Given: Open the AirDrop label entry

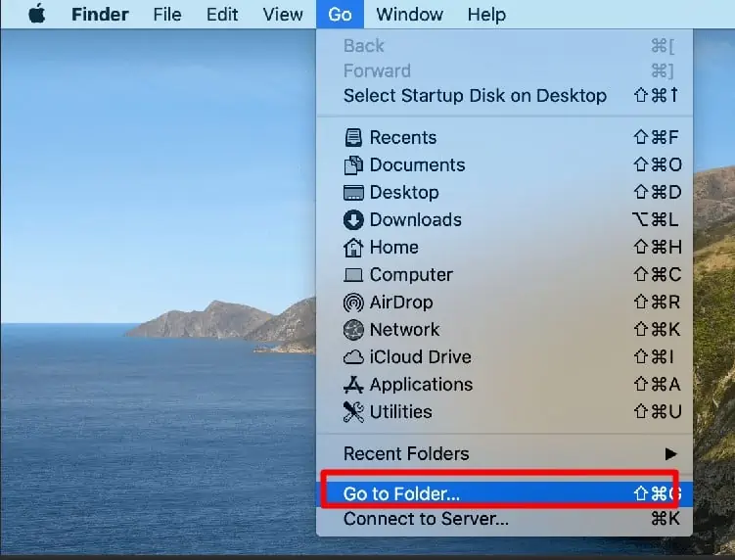Looking at the screenshot, I should tap(401, 303).
